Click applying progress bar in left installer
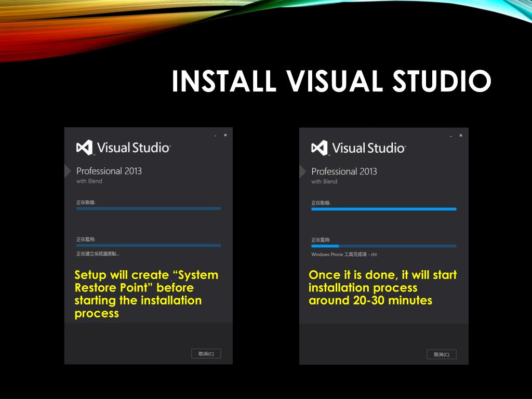The height and width of the screenshot is (399, 532). [149, 245]
